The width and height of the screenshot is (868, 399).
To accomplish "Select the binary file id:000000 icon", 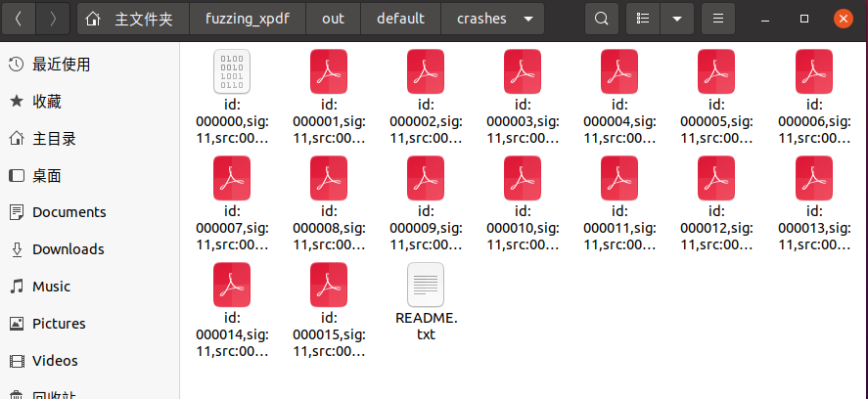I will [x=232, y=71].
